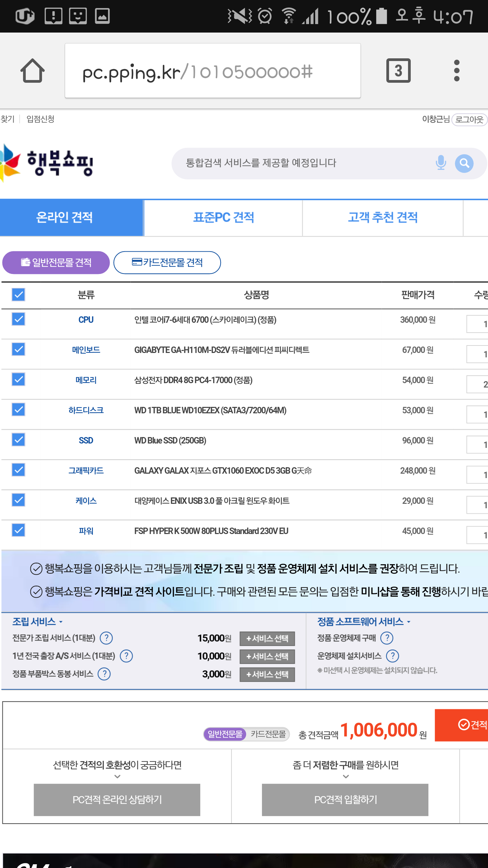Click the 행복쇼핑 logo
The height and width of the screenshot is (868, 488).
click(x=47, y=163)
